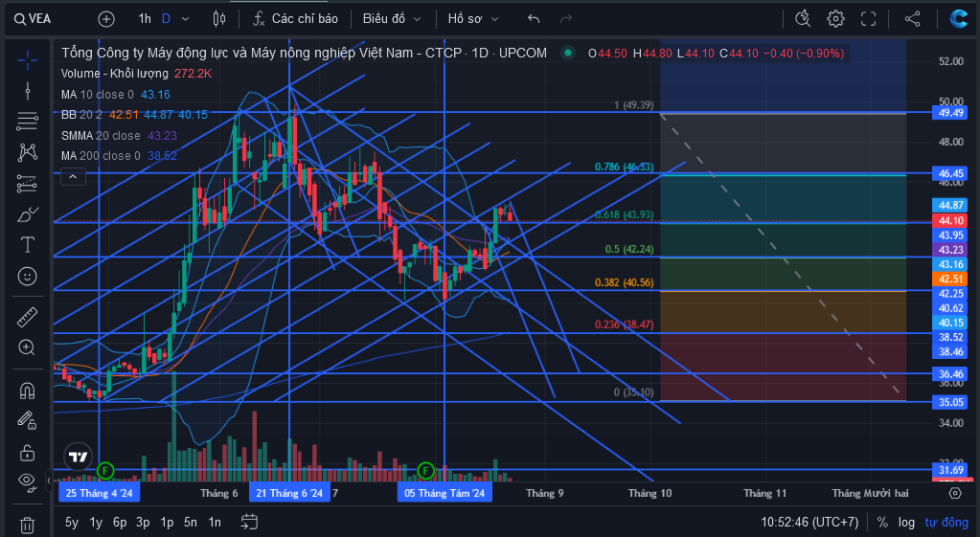Screen dimensions: 980x537
Task: Open the forecasting and measurement tools
Action: (x=27, y=184)
